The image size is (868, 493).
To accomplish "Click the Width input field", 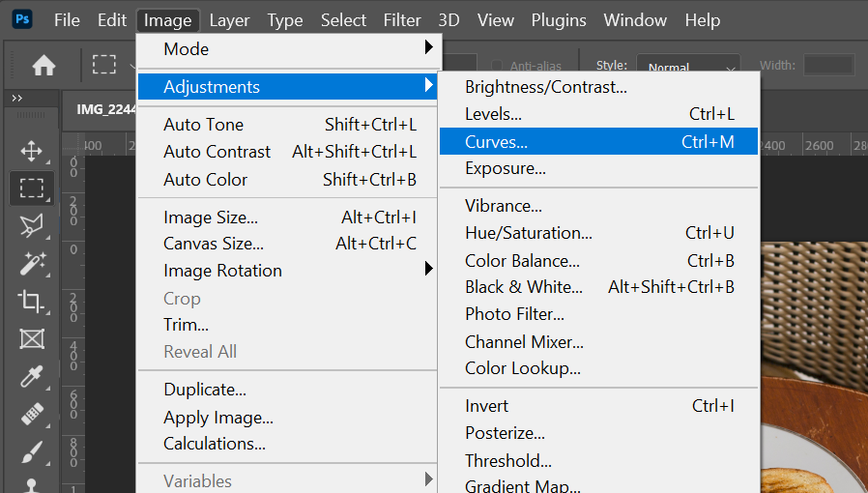I will [x=828, y=66].
